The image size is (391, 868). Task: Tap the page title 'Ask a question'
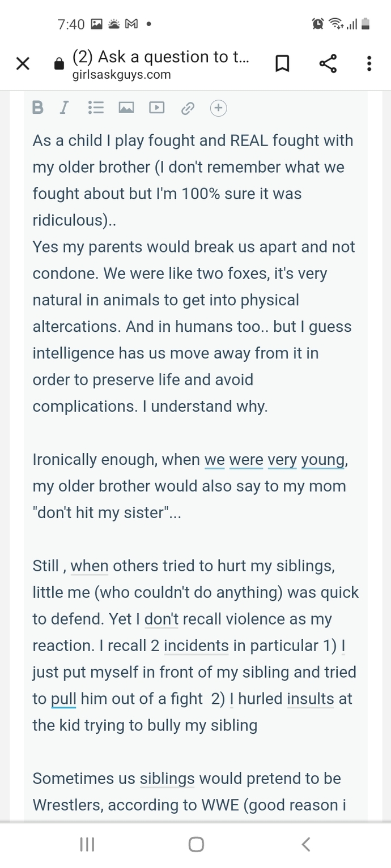(x=161, y=57)
